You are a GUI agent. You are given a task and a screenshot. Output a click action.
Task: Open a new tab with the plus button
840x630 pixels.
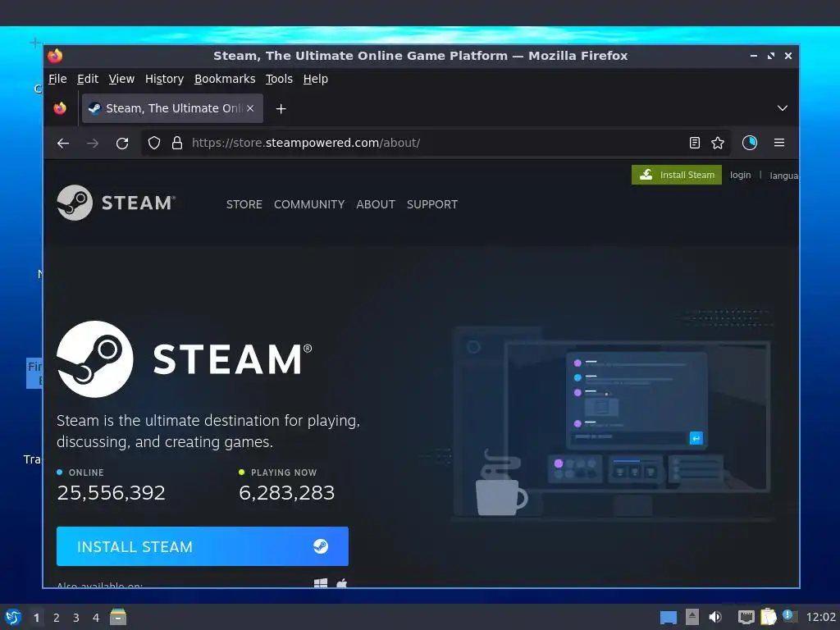point(281,109)
